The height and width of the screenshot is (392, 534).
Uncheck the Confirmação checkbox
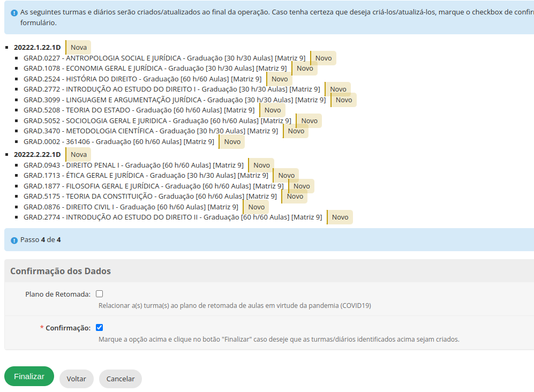pyautogui.click(x=100, y=328)
